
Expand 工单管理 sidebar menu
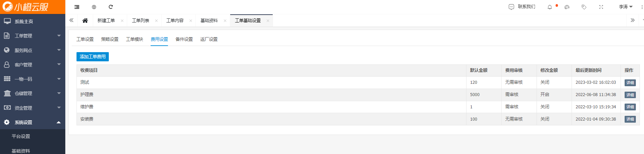pyautogui.click(x=33, y=36)
